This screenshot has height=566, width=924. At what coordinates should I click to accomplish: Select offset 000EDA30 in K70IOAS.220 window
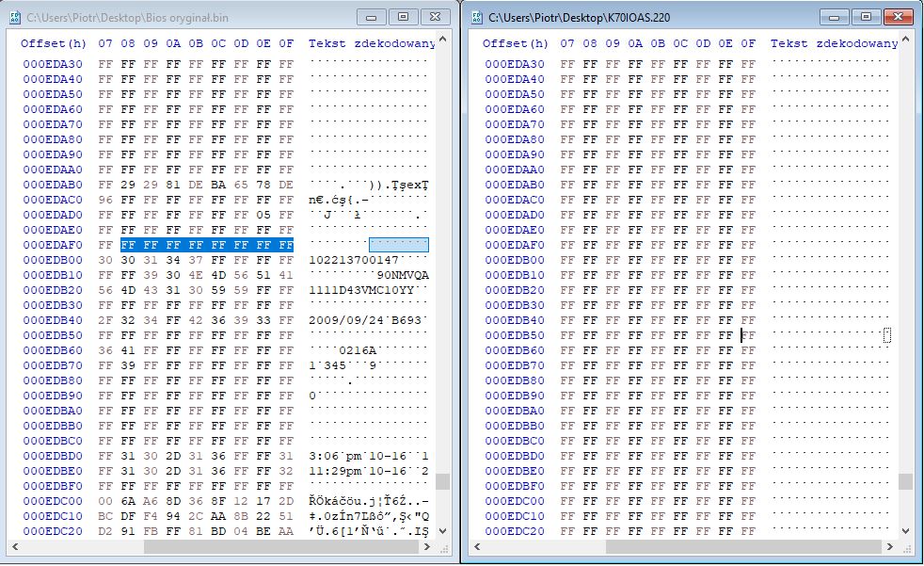pos(515,64)
